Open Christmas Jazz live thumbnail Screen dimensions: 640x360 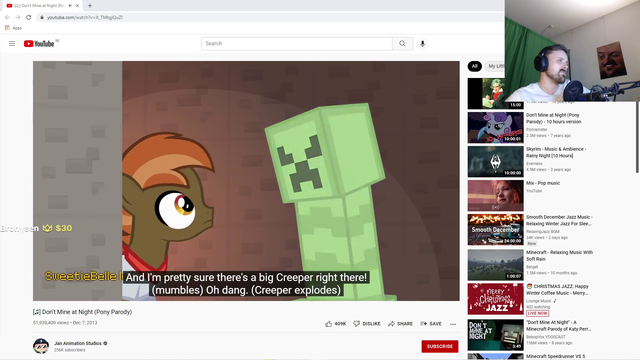pos(496,299)
